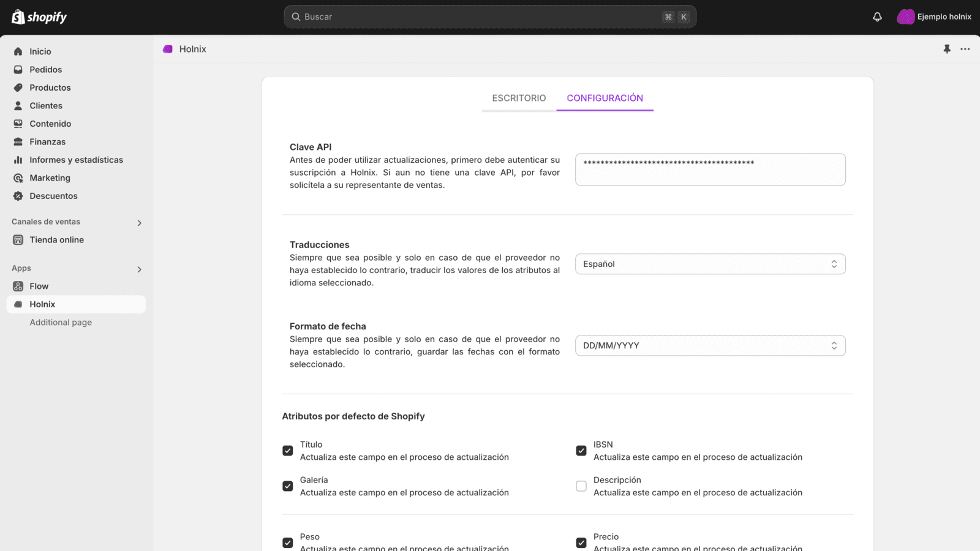Click the notifications bell icon
Image resolution: width=980 pixels, height=551 pixels.
pos(876,17)
